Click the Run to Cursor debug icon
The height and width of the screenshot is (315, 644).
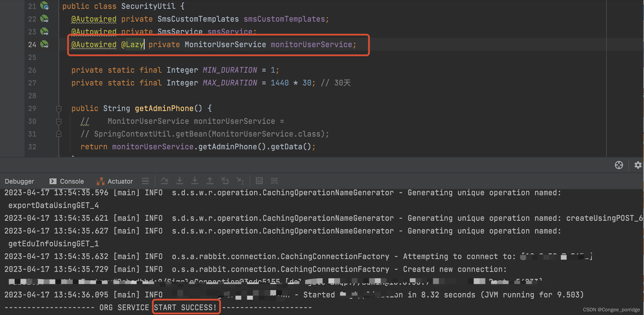coord(240,181)
